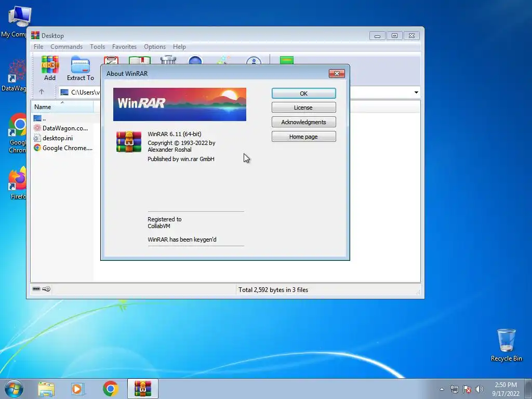This screenshot has height=399, width=532.
Task: Open the Options menu
Action: (x=155, y=46)
